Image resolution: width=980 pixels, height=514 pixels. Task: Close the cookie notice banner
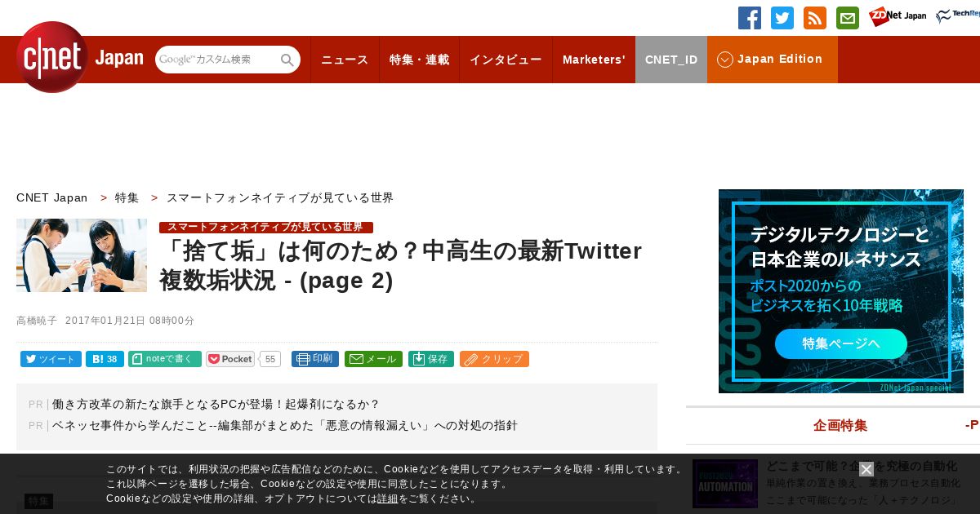tap(866, 469)
